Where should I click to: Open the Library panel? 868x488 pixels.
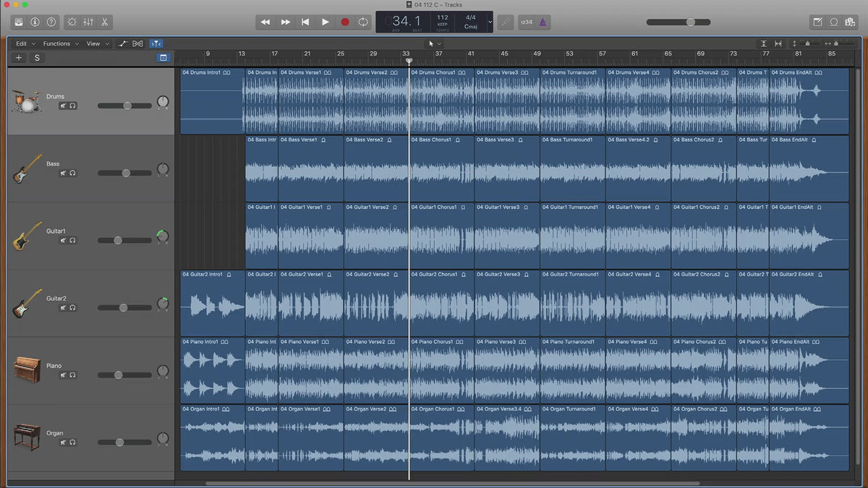(x=19, y=22)
